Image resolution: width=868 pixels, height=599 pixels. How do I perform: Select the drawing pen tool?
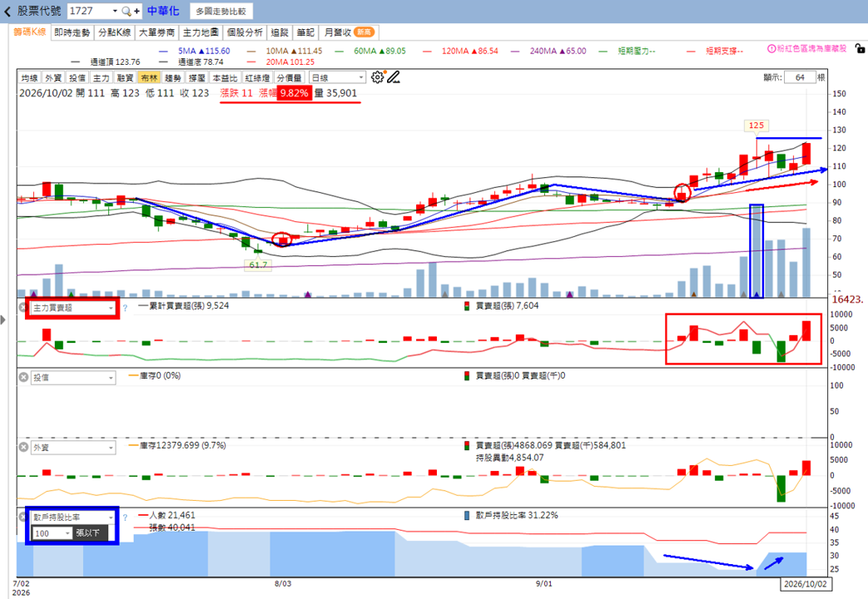(393, 77)
